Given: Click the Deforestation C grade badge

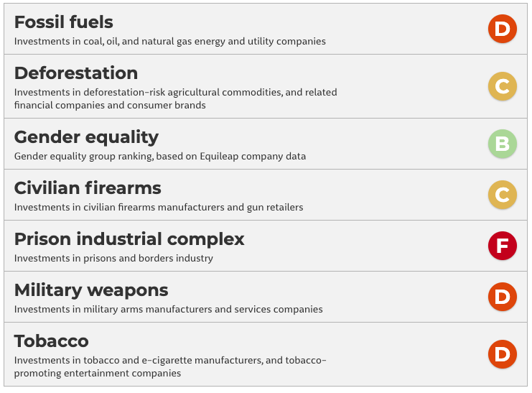Looking at the screenshot, I should click(x=502, y=86).
